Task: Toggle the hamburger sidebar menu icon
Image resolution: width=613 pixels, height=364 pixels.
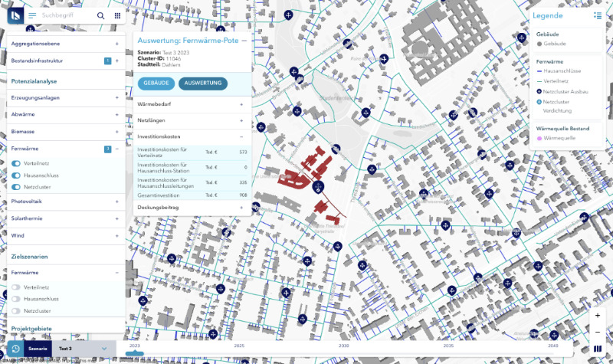Action: click(32, 15)
